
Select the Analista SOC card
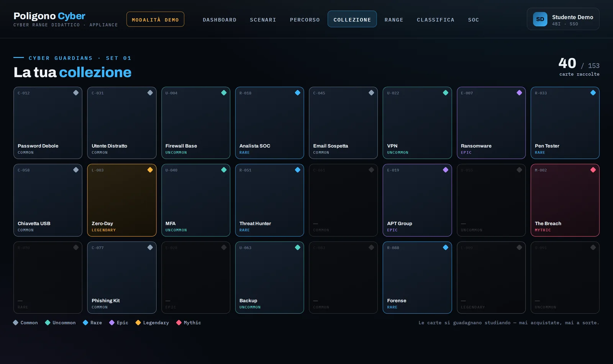tap(270, 123)
